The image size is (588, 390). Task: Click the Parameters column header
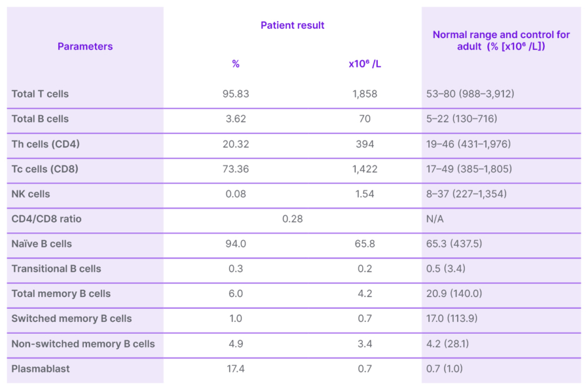85,46
